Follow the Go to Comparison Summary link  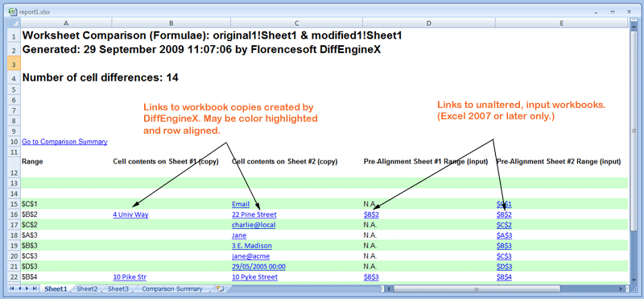tap(64, 142)
